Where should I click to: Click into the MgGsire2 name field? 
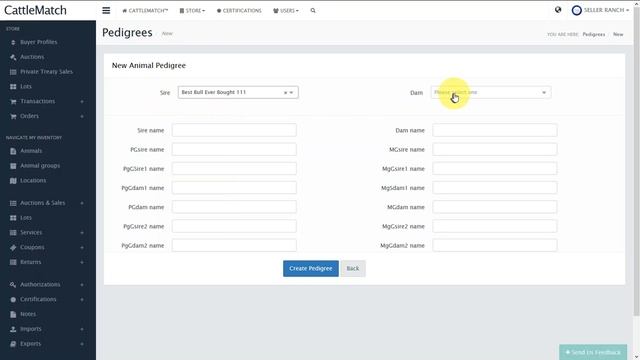495,226
